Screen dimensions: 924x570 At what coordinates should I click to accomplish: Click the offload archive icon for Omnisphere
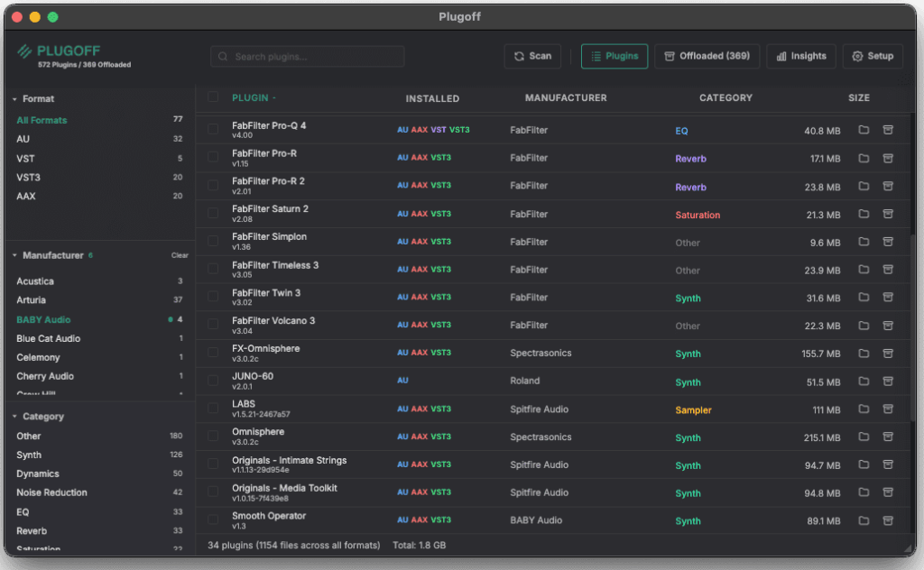(887, 437)
